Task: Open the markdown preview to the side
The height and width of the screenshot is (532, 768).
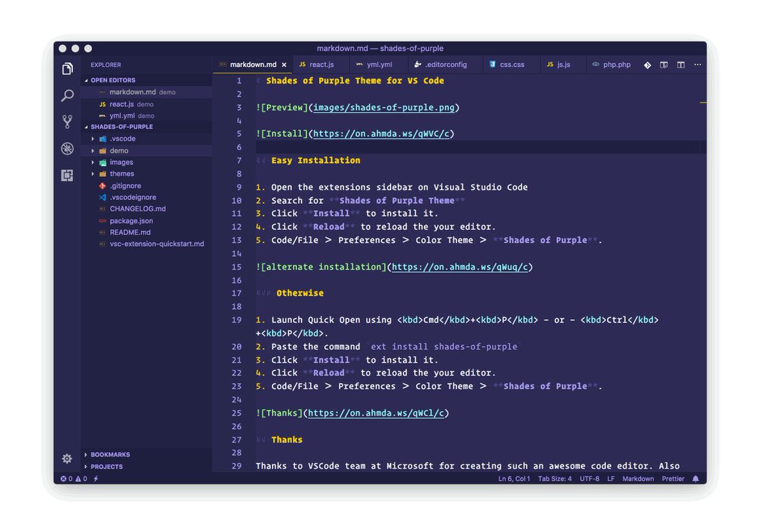Action: click(664, 65)
